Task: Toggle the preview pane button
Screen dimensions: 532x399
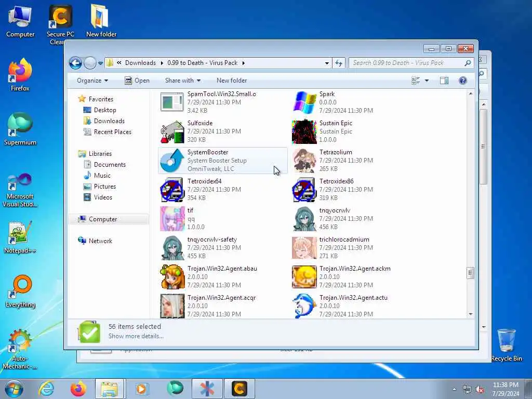Action: coord(444,81)
